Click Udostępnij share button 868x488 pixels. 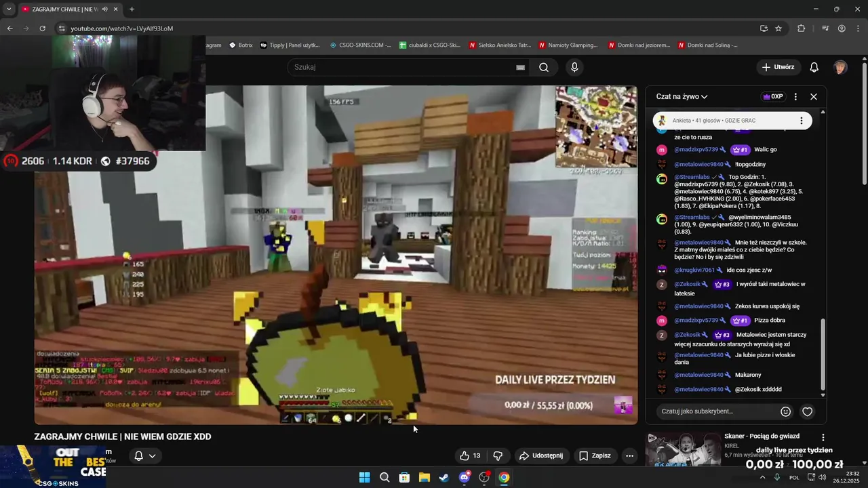[x=541, y=455]
